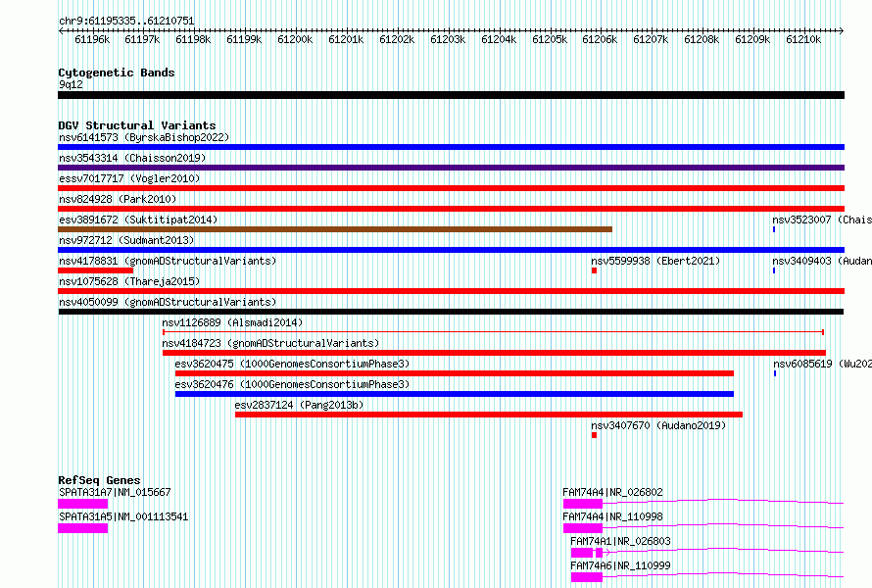
Task: Click the 61196k ruler tick label
Action: tap(92, 39)
